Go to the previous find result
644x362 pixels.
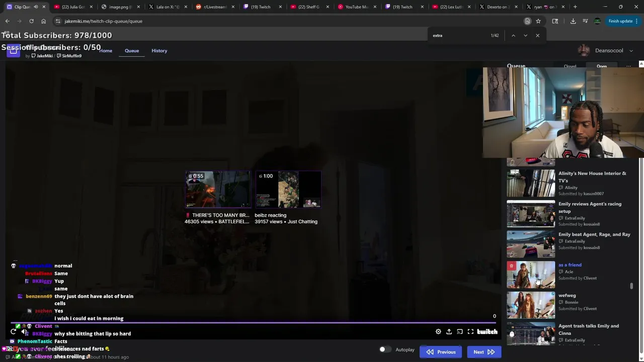(513, 35)
